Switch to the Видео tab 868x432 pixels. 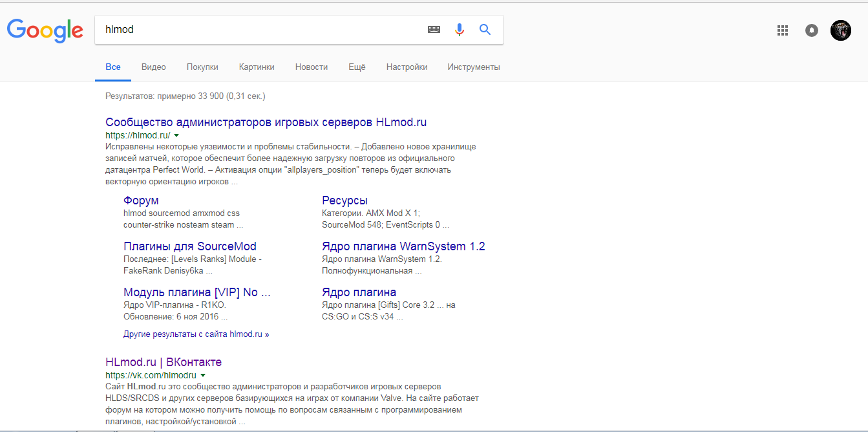tap(154, 67)
